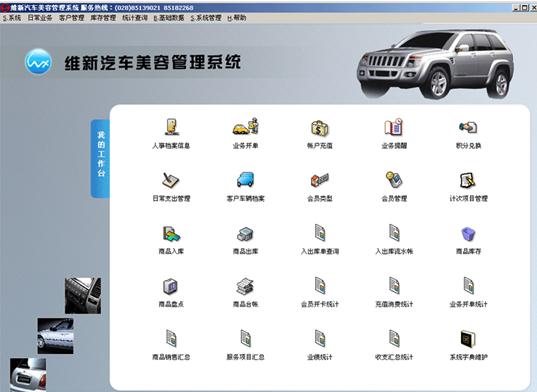Open 客户车辆档案 blue car icon

pos(245,180)
